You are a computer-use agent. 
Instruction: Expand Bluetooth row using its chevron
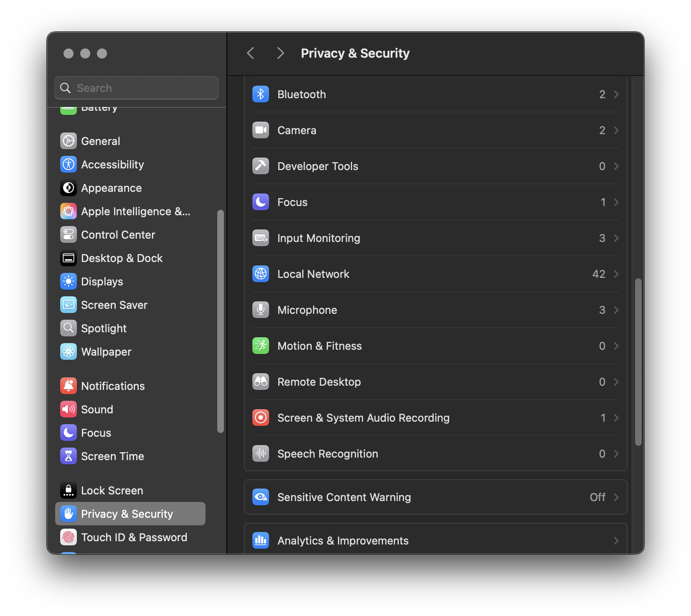point(616,94)
